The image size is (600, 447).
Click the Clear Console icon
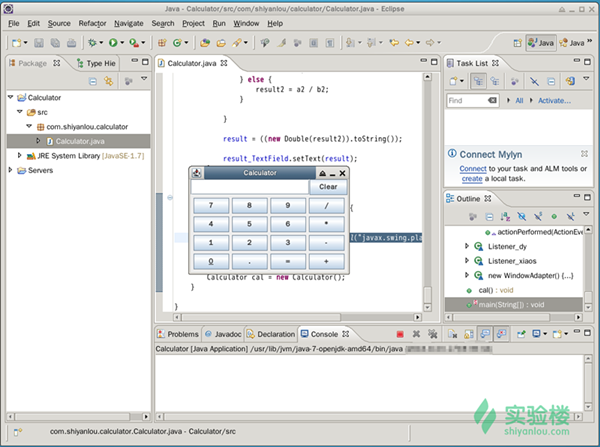[453, 334]
